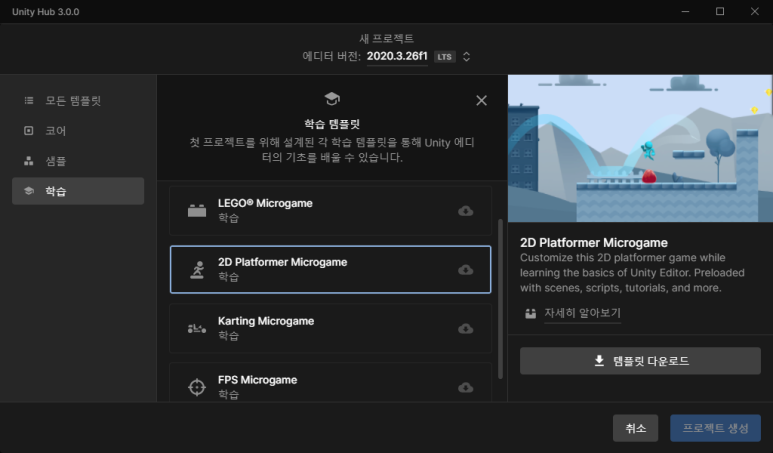Download Karting Microgame via cloud icon
The height and width of the screenshot is (453, 773).
(x=465, y=328)
